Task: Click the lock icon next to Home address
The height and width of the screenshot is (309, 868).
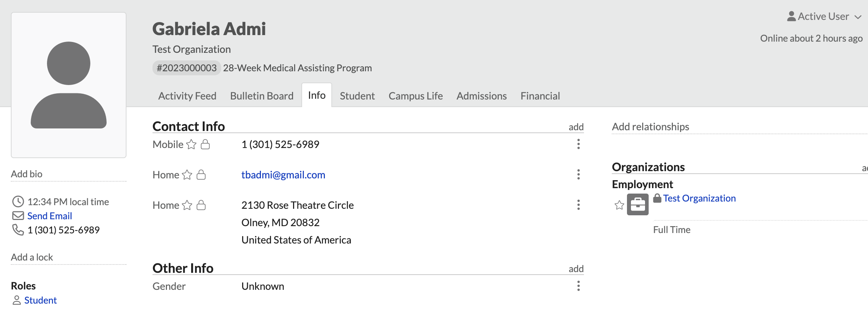Action: point(201,205)
